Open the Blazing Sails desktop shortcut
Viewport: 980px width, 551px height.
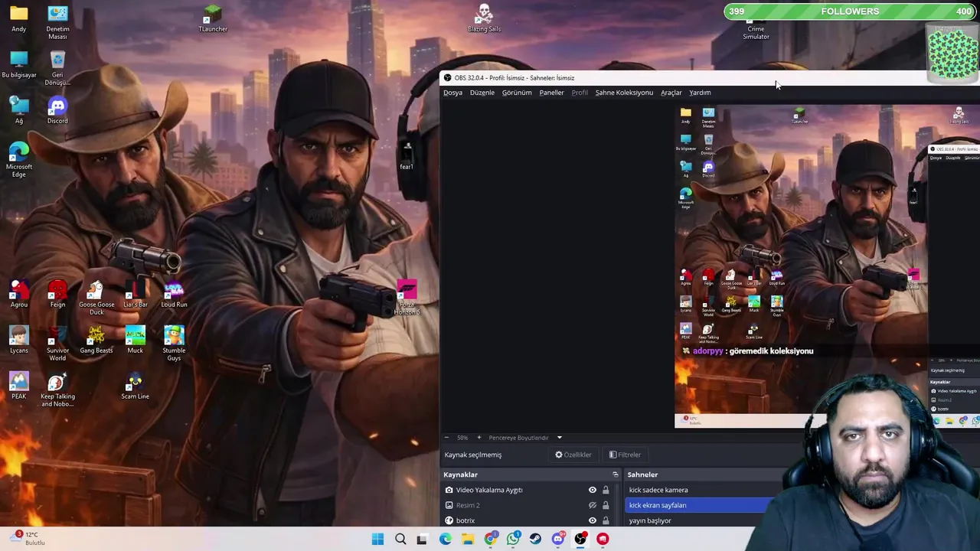click(x=484, y=18)
